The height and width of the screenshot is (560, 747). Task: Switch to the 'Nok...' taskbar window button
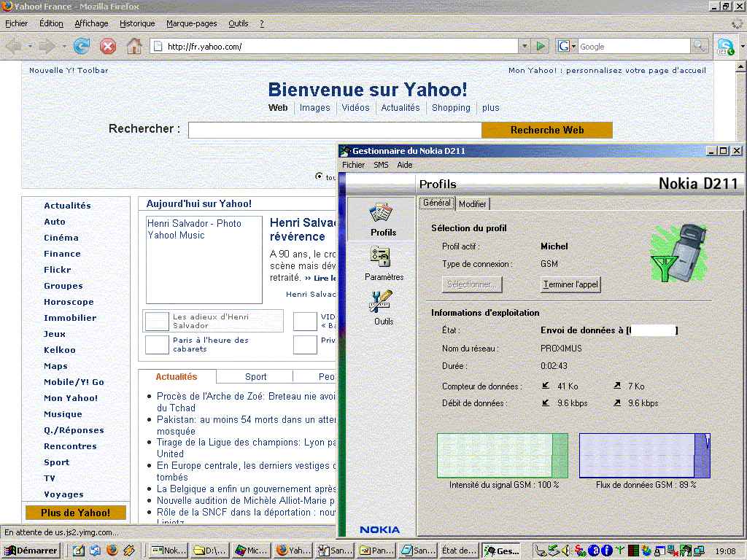pos(169,551)
